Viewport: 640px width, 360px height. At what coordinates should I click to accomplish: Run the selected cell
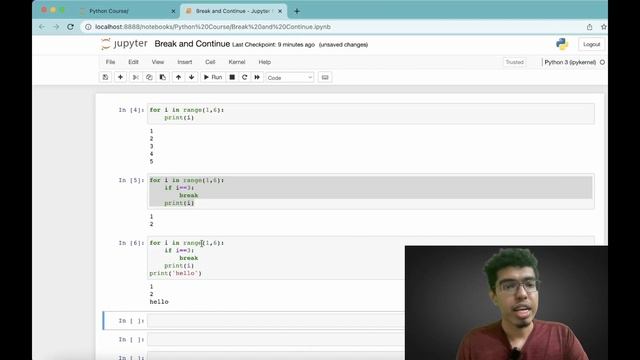[x=213, y=77]
